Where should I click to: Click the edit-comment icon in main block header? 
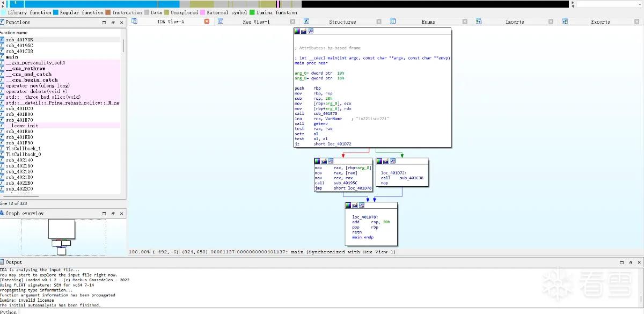tap(303, 32)
